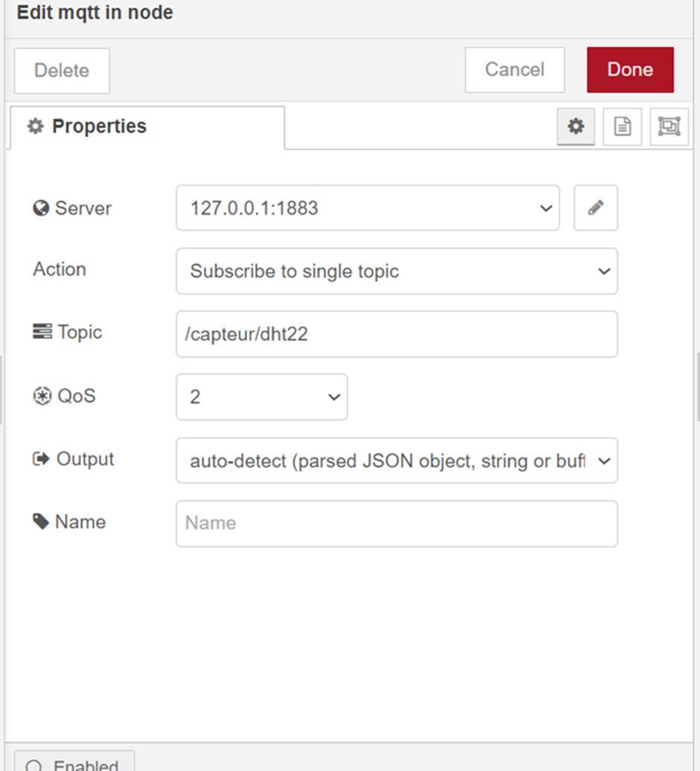Focus the Topic field containing /capteur/dht22
700x771 pixels.
tap(396, 334)
